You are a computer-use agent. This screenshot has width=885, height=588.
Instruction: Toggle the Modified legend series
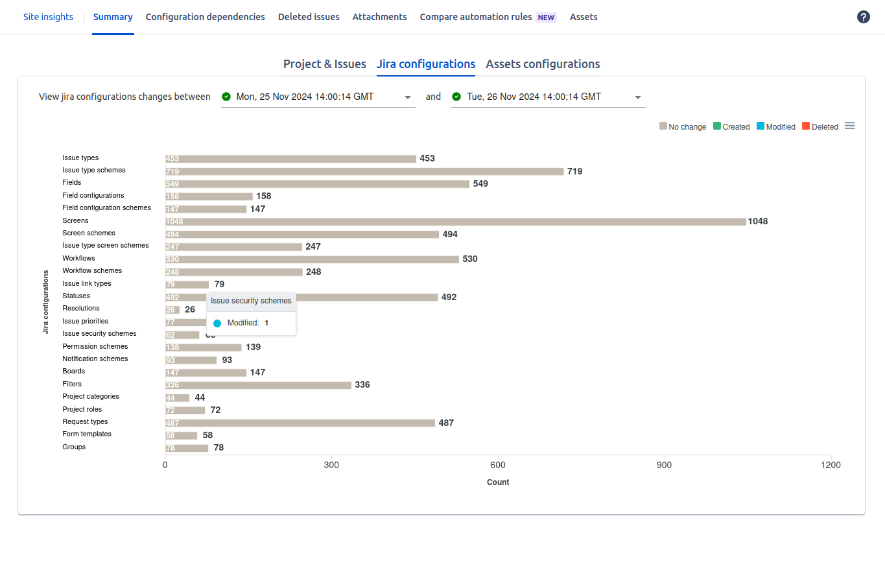776,126
